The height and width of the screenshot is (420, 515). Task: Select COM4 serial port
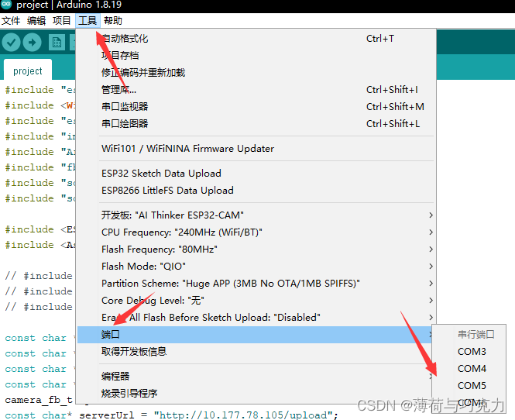coord(469,369)
